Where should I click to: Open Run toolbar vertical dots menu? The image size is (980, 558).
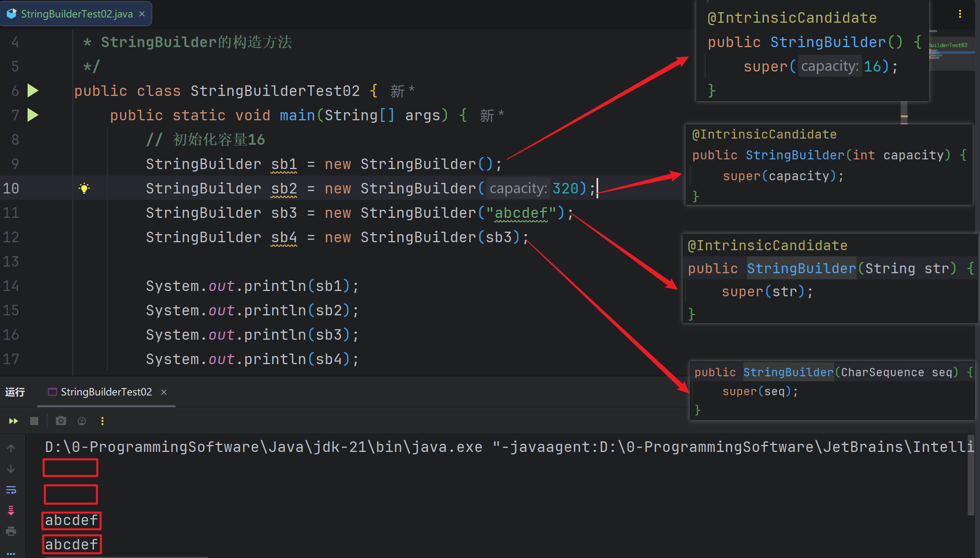click(102, 421)
